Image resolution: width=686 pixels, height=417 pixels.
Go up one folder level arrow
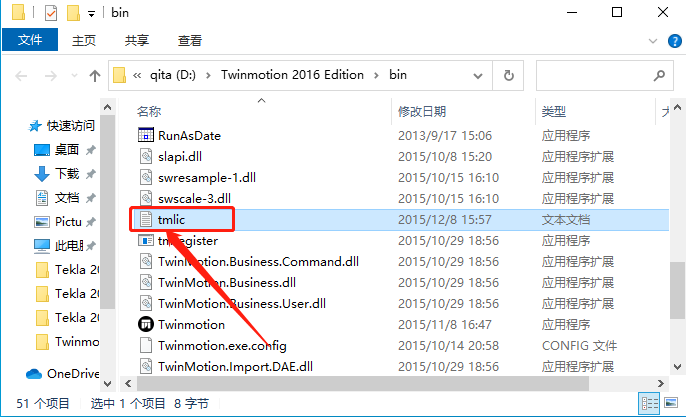94,76
